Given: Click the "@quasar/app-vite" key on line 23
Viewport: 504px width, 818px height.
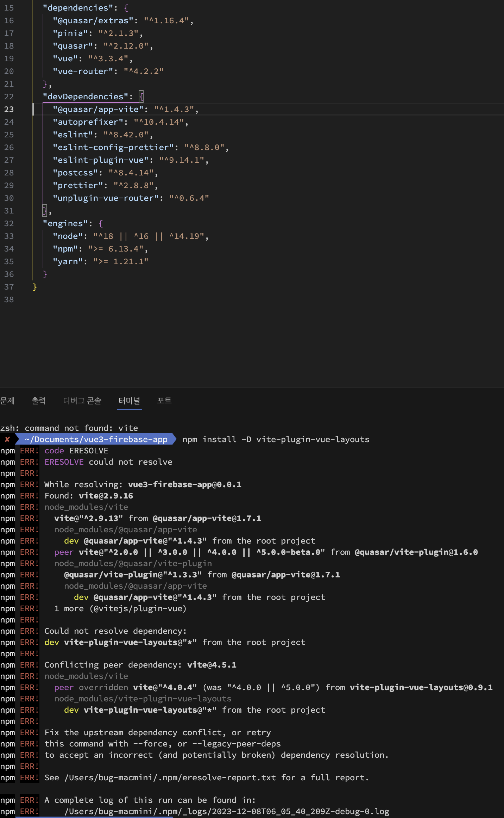Looking at the screenshot, I should (98, 109).
